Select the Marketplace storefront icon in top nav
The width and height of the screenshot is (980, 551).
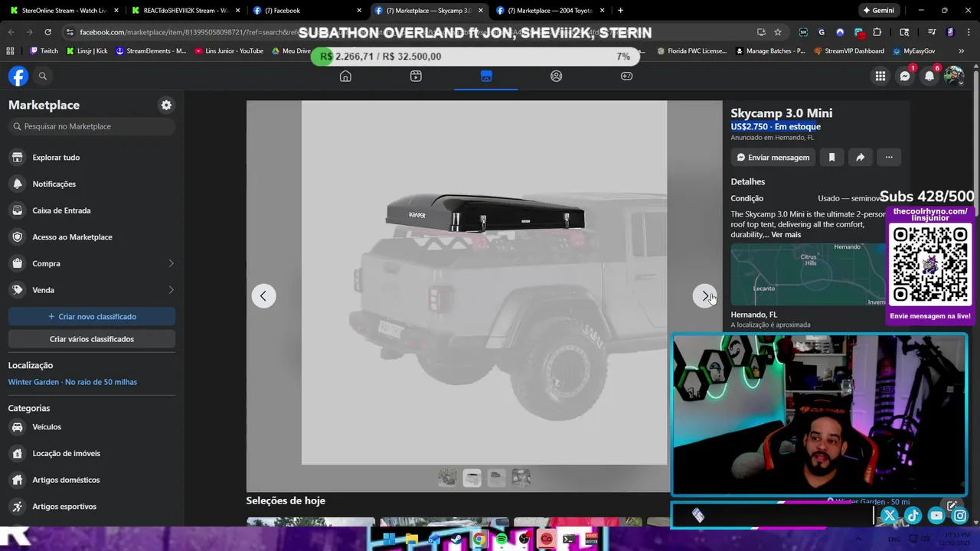pos(486,76)
